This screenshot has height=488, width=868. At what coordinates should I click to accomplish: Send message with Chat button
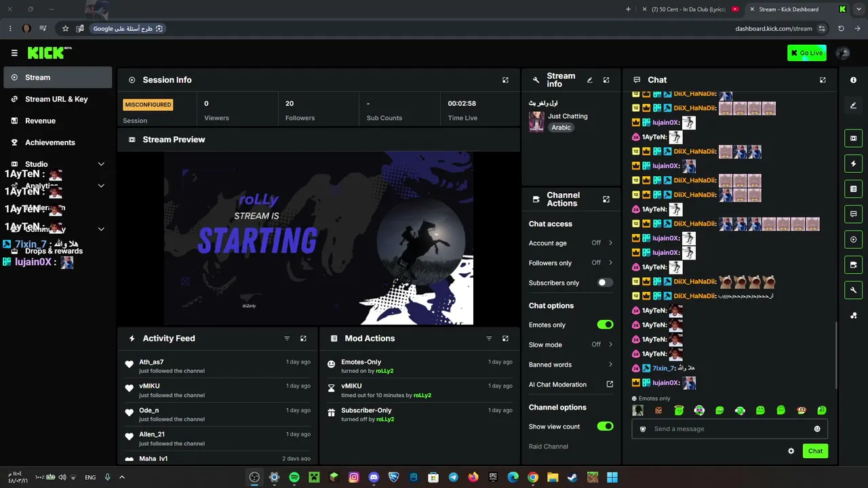tap(815, 451)
